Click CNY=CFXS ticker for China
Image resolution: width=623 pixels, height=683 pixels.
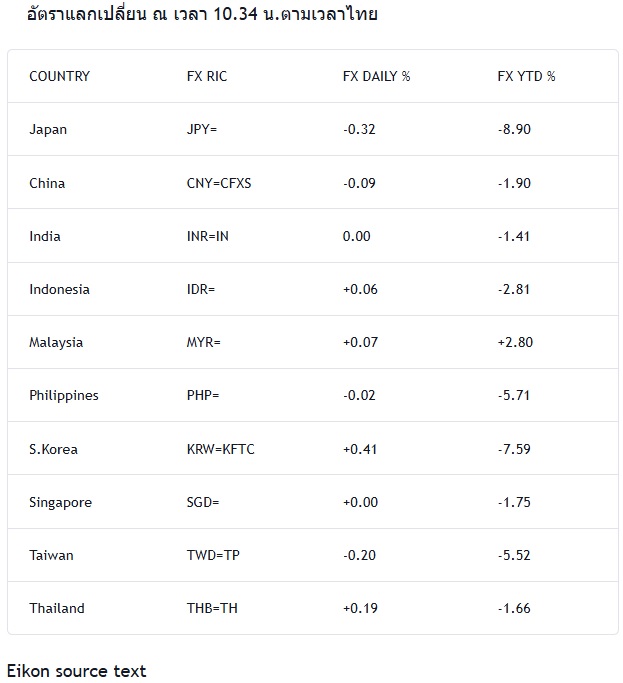[219, 183]
